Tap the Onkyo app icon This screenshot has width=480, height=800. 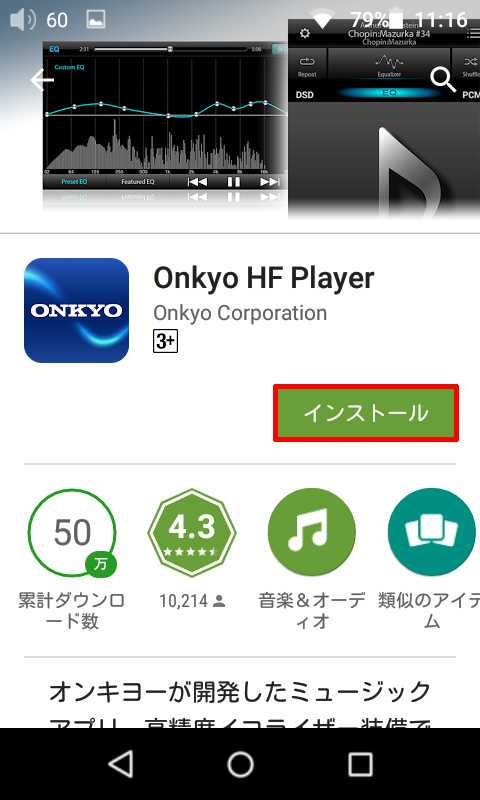77,310
